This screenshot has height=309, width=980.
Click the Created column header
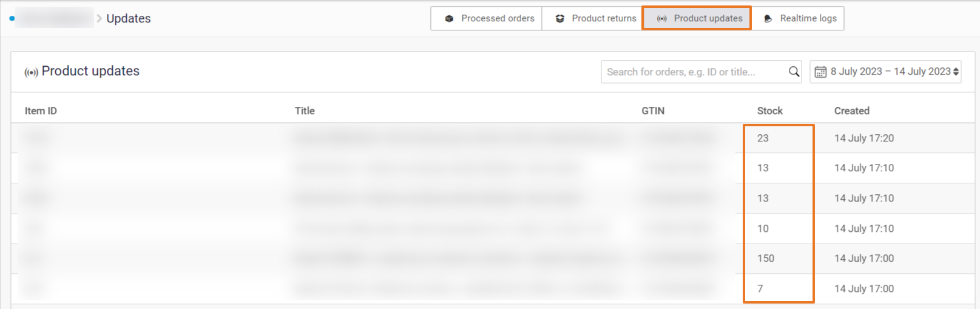click(851, 110)
